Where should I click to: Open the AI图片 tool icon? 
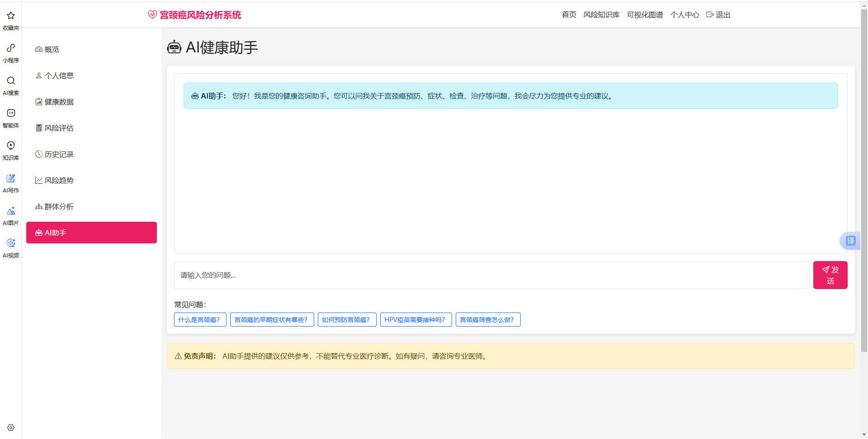tap(11, 215)
